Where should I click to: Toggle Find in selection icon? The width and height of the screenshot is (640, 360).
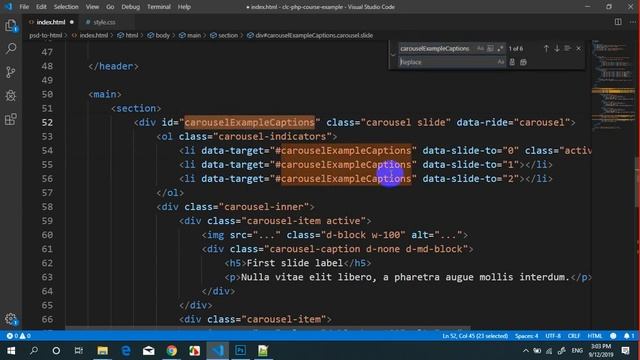pyautogui.click(x=567, y=49)
